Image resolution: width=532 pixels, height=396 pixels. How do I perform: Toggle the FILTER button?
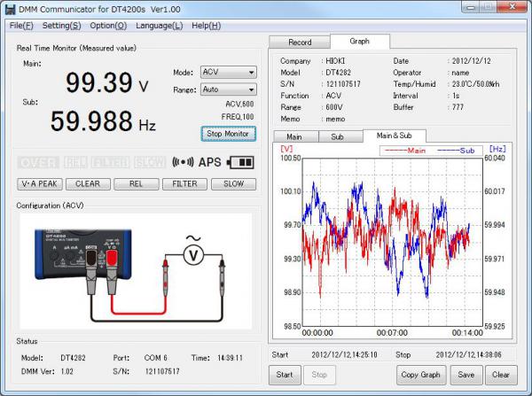(185, 183)
